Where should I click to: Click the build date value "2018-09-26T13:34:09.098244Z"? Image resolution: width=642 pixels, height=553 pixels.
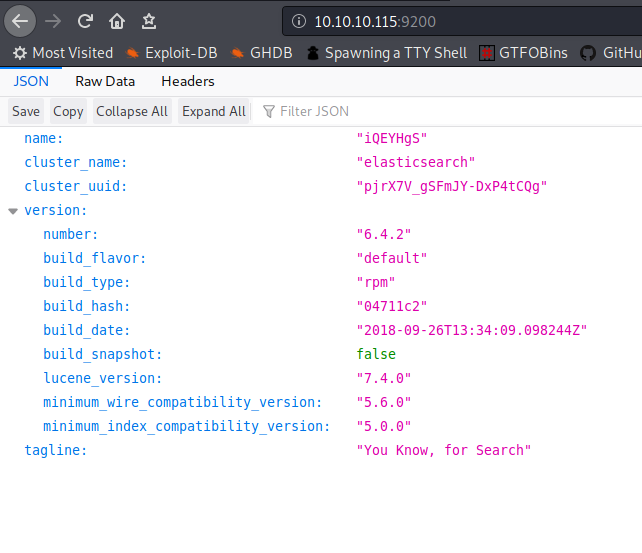pos(472,330)
